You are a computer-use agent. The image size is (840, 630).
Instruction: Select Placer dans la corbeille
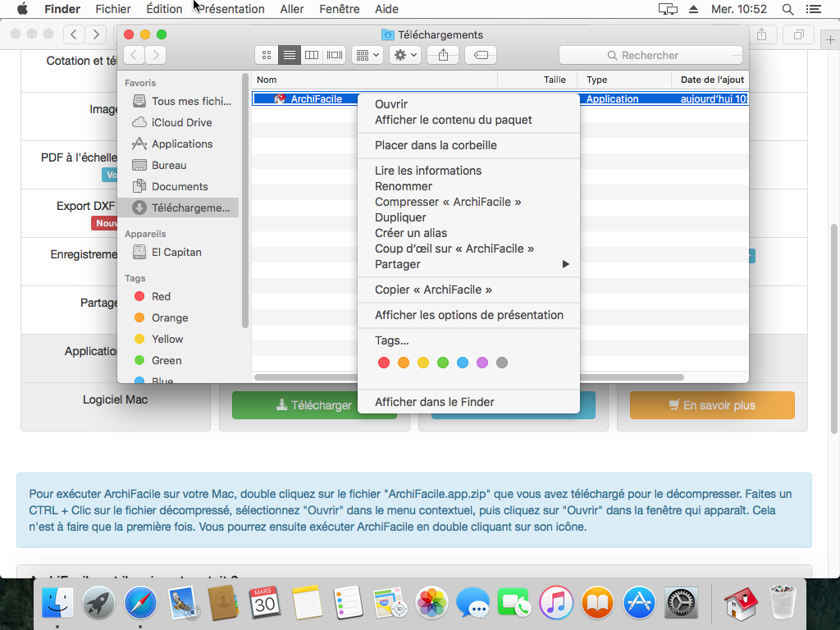pyautogui.click(x=436, y=145)
